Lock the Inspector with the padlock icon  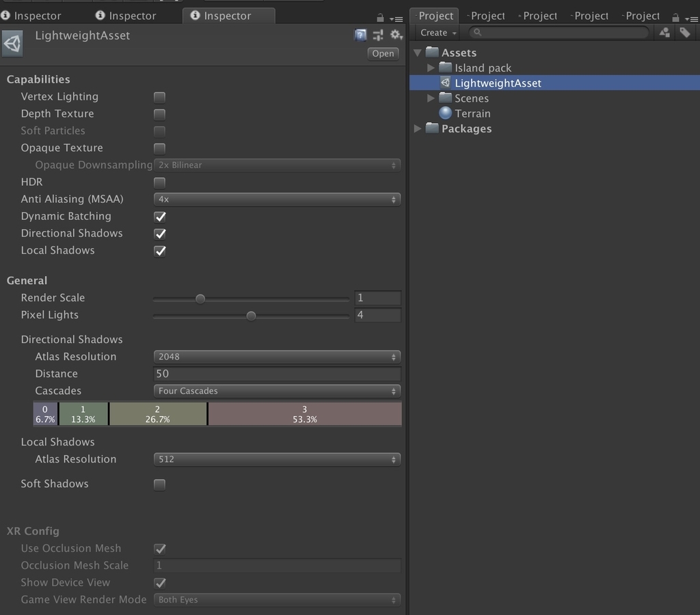(x=380, y=18)
